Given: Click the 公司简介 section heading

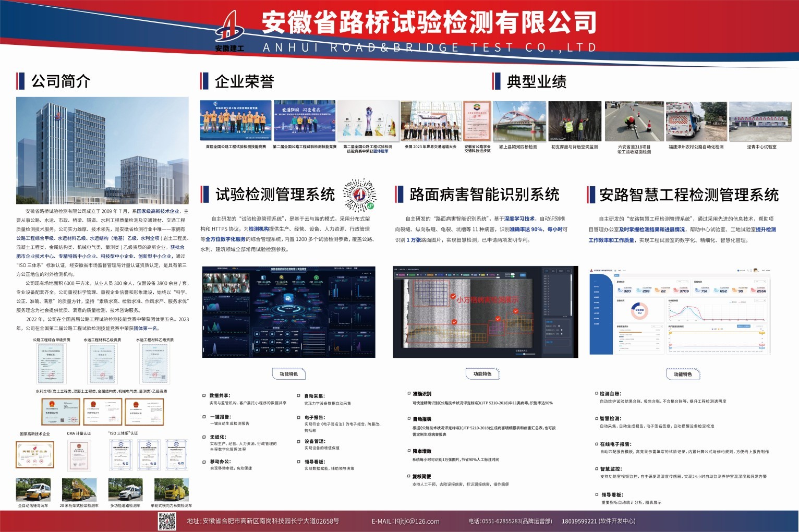Looking at the screenshot, I should pos(60,81).
